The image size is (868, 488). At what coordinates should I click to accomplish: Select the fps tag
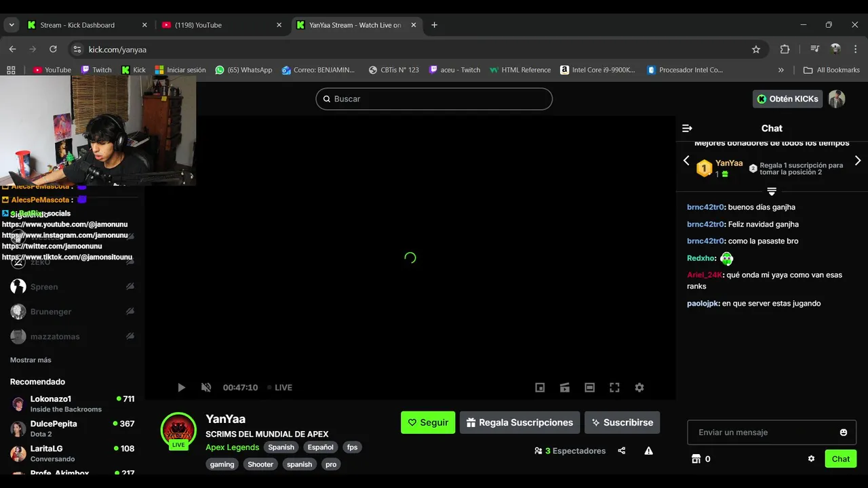pos(352,447)
